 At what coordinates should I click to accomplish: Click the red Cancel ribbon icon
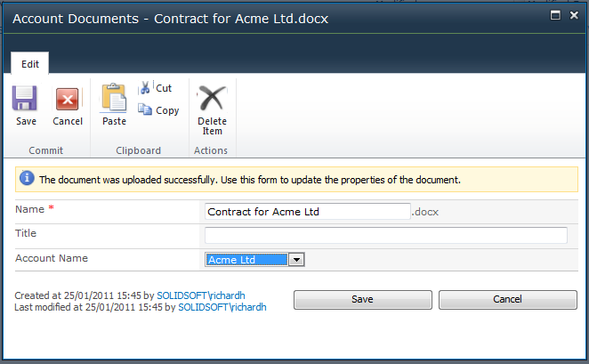pyautogui.click(x=68, y=100)
